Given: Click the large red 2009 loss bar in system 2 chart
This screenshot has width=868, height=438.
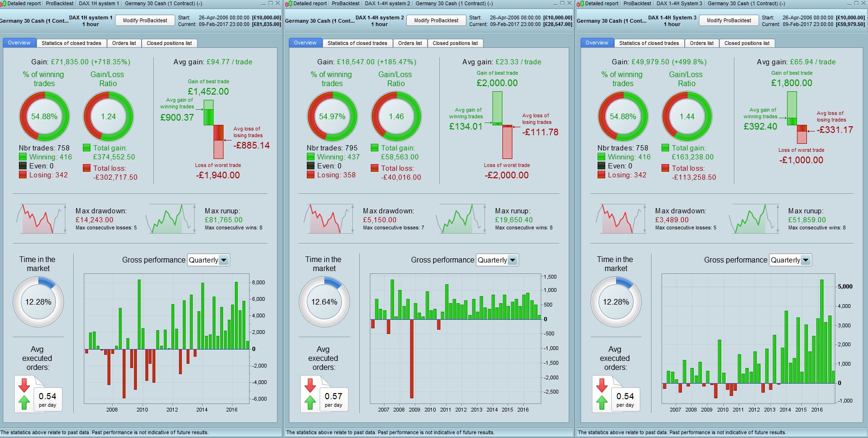Looking at the screenshot, I should click(x=412, y=359).
